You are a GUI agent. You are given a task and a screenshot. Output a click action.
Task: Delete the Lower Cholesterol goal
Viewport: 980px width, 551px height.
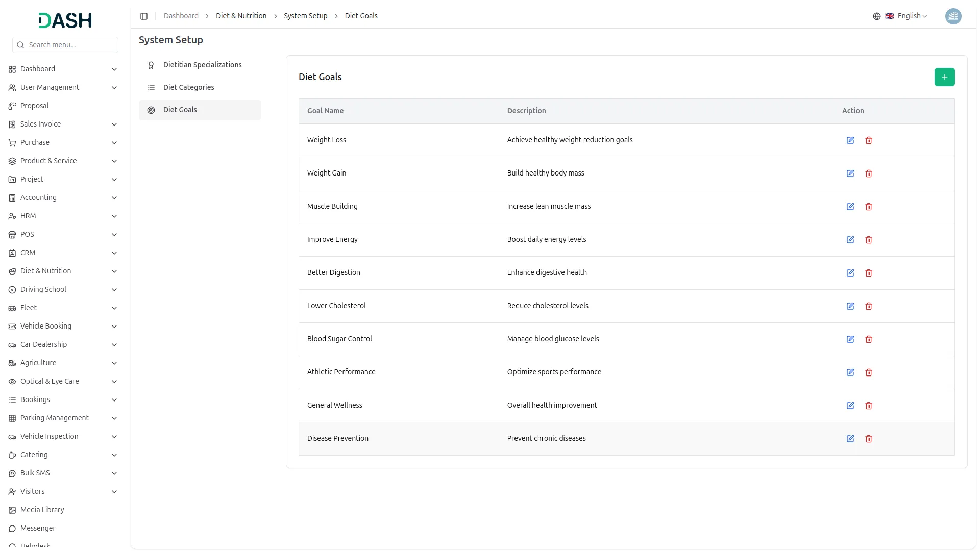pos(869,306)
